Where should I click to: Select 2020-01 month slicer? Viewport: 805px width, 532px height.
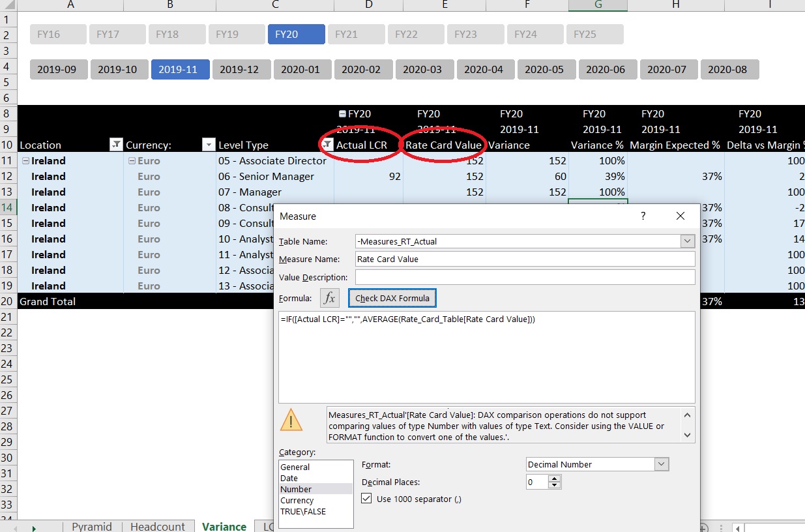pyautogui.click(x=302, y=69)
